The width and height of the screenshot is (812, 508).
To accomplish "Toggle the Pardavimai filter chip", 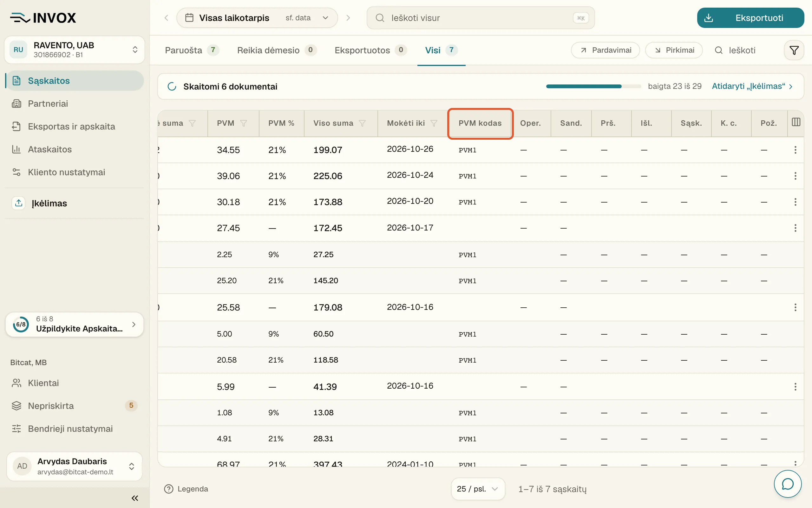I will (605, 50).
